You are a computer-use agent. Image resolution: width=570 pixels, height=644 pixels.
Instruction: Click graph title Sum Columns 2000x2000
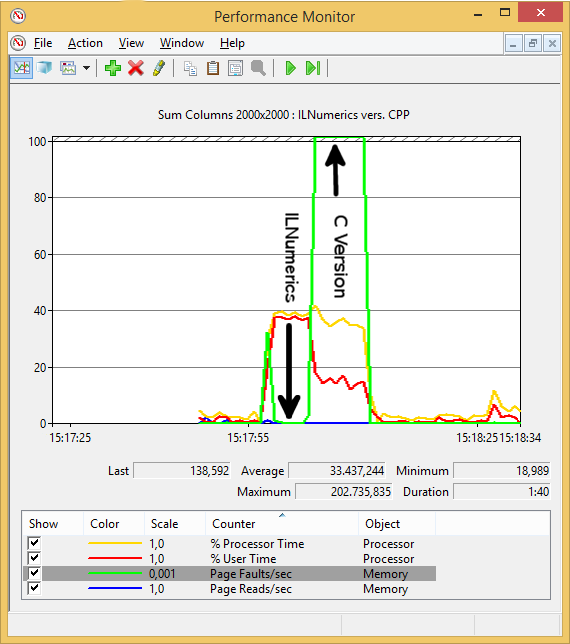223,115
